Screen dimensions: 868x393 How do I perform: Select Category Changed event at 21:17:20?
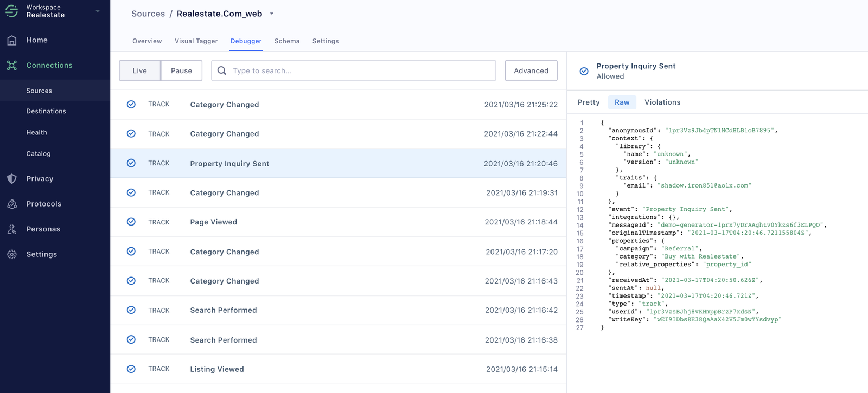pyautogui.click(x=339, y=252)
